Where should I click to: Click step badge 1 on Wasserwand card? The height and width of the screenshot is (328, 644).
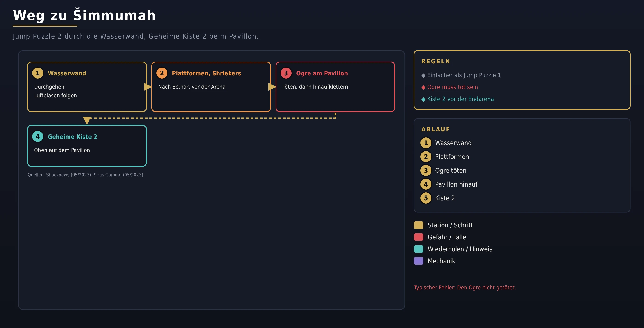pyautogui.click(x=38, y=73)
